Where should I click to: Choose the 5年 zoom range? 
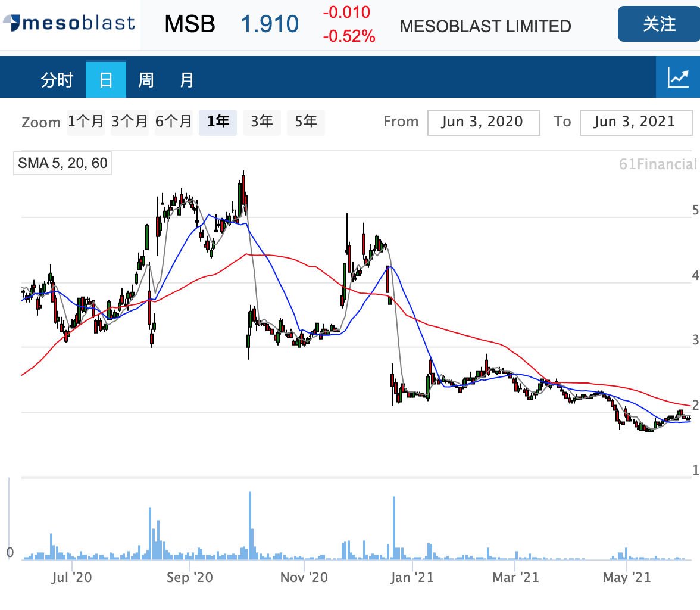pos(306,122)
